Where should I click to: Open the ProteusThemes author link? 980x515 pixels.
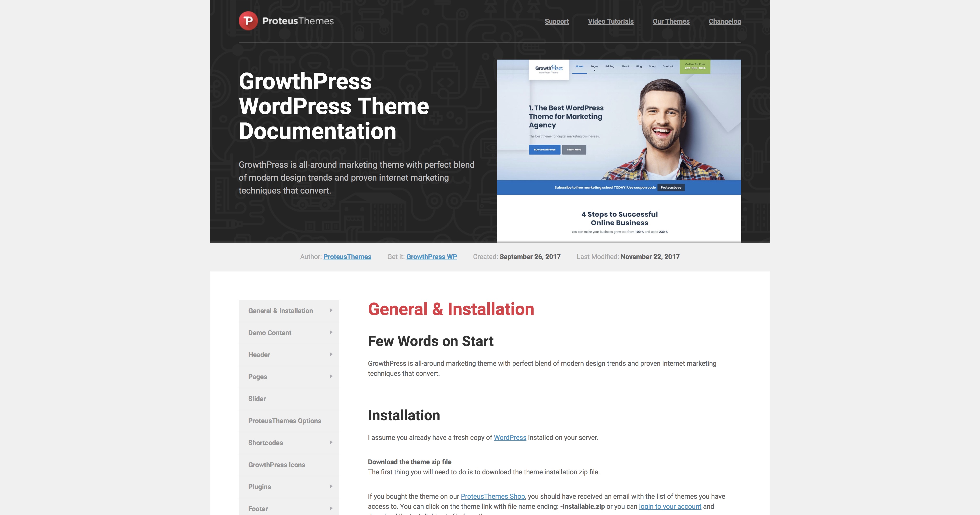point(347,257)
